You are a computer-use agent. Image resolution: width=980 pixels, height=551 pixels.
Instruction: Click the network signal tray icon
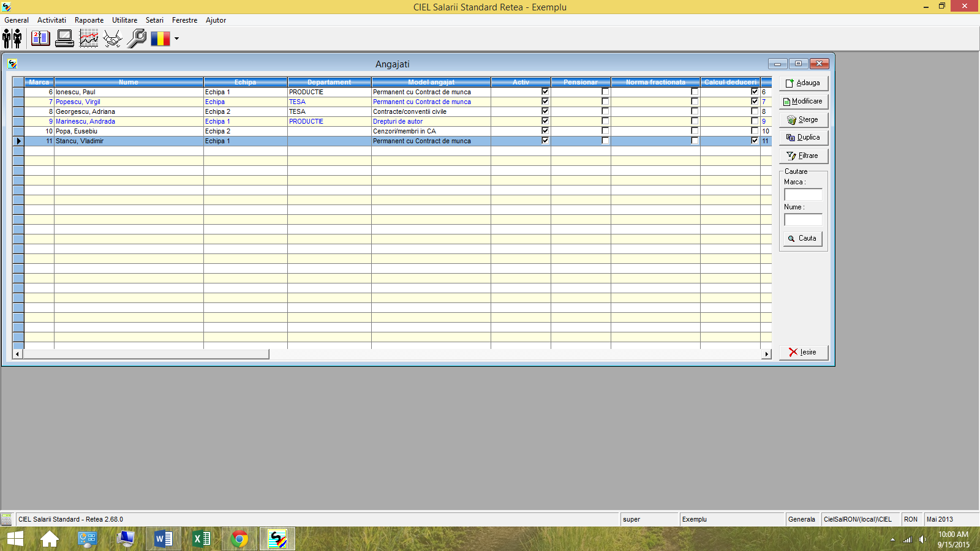point(908,539)
